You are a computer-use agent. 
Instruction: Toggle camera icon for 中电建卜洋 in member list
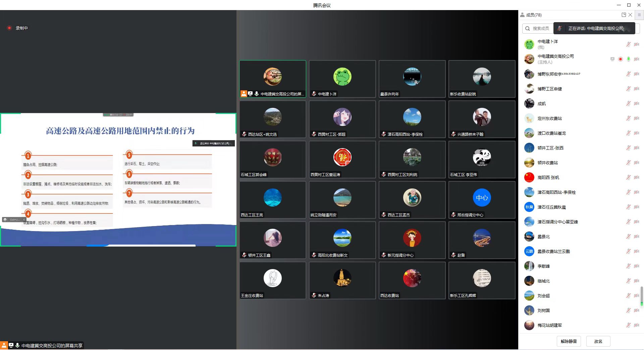tap(636, 44)
